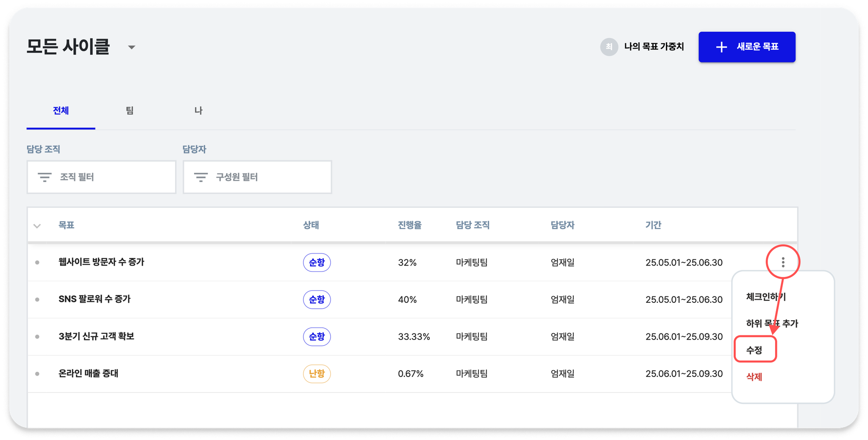Click period 25.06.01~25.09.30 of 온라인 매출 증대
Viewport: 868px width, 440px height.
684,374
